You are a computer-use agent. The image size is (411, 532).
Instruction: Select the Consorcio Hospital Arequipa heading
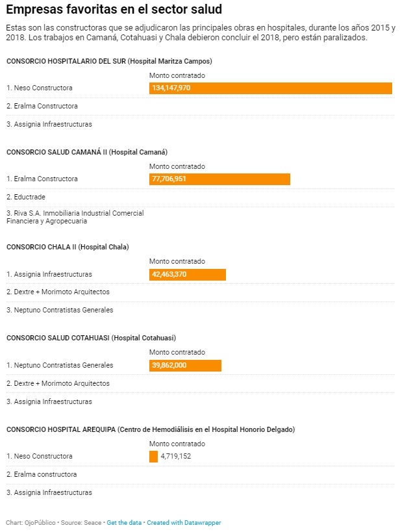tap(151, 429)
